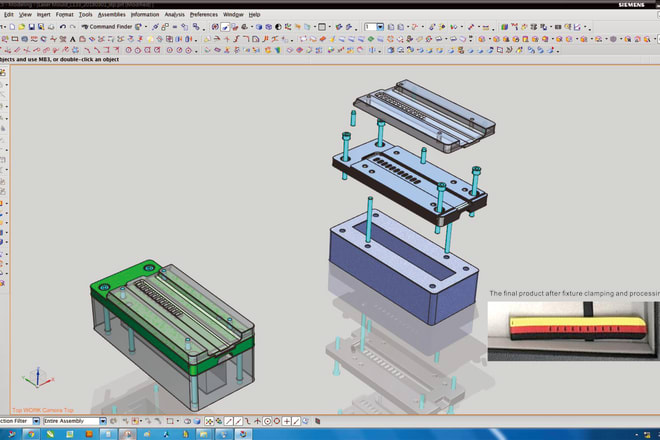Screen dimensions: 660x440
Task: Click the layout window icon in the top toolbar
Action: 322,27
